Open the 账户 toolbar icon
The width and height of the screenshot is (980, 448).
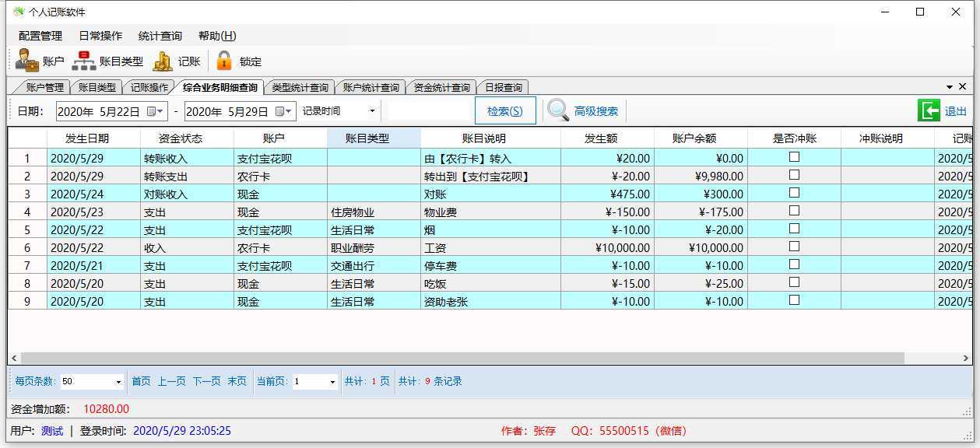27,61
